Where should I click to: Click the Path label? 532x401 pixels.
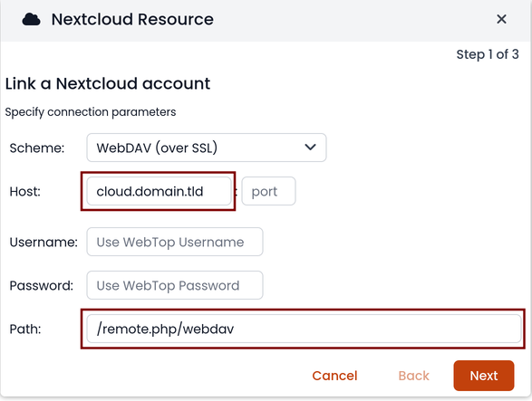25,329
